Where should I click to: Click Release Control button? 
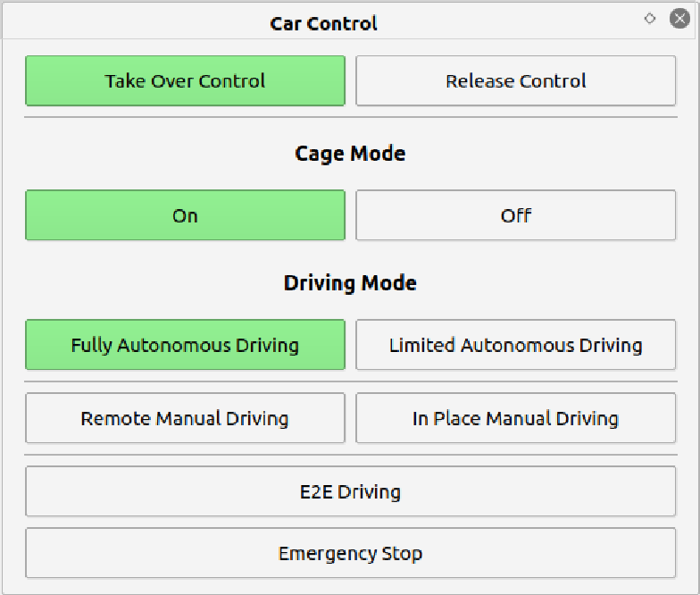tap(516, 80)
